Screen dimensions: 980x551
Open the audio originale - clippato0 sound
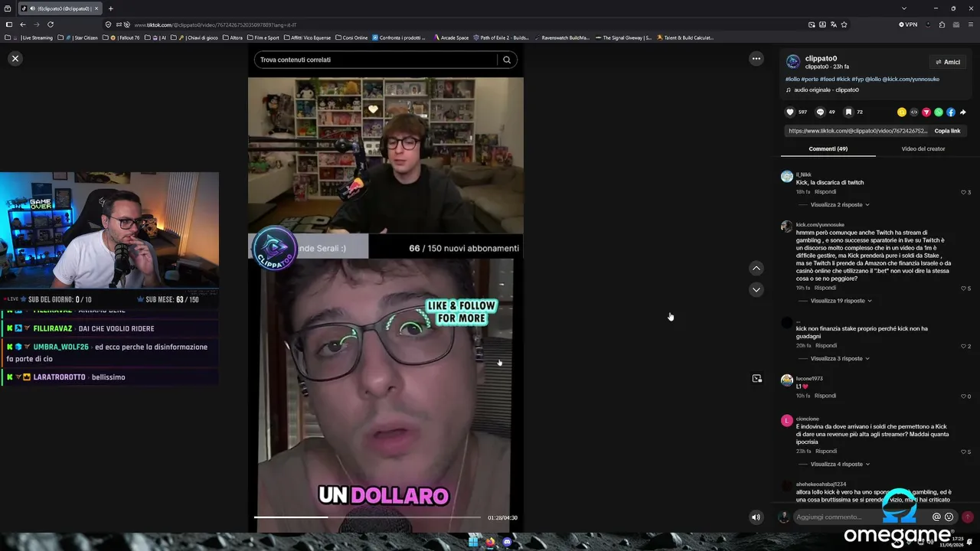826,90
